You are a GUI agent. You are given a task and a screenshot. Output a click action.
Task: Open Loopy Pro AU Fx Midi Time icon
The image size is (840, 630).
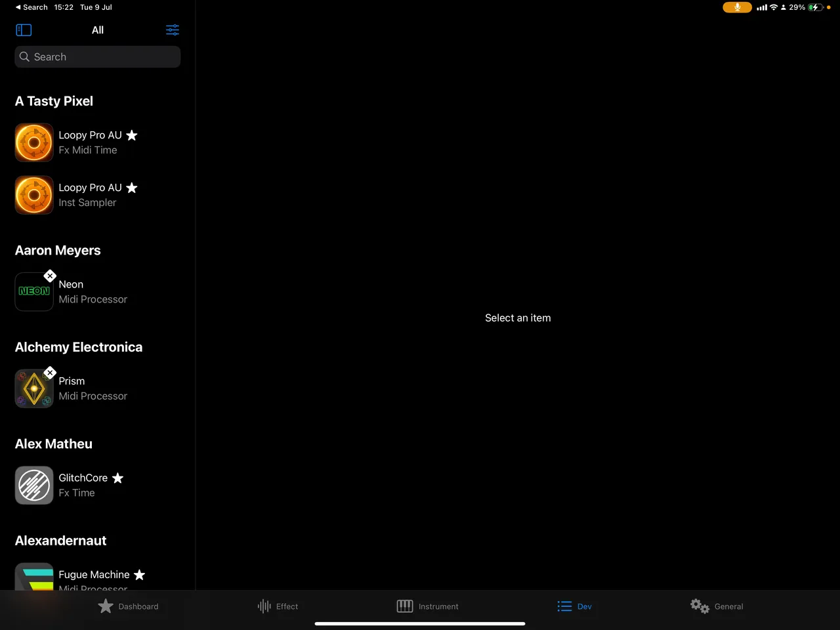point(34,142)
